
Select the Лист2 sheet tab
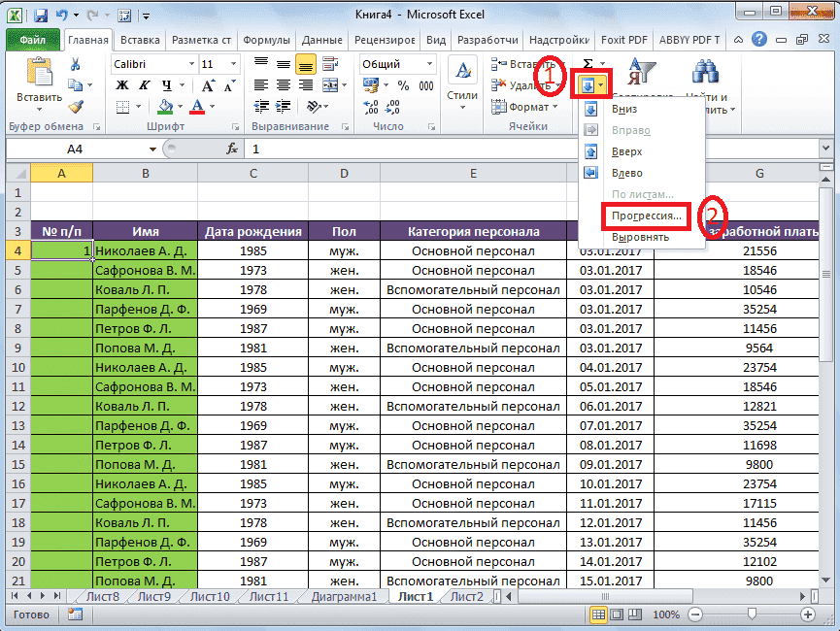pyautogui.click(x=465, y=597)
